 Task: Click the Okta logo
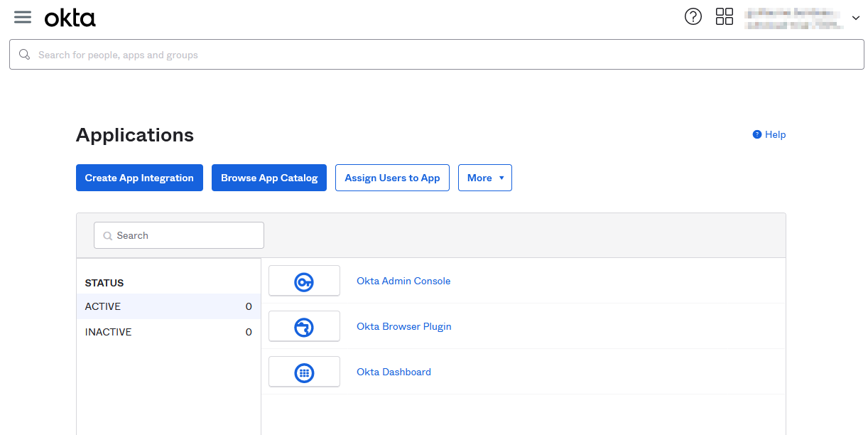[x=70, y=18]
